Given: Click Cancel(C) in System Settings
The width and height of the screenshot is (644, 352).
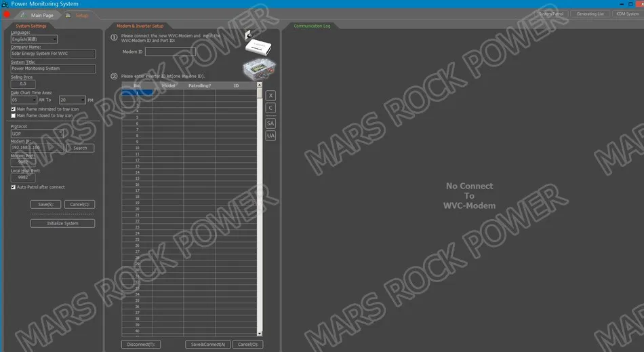Looking at the screenshot, I should [80, 204].
